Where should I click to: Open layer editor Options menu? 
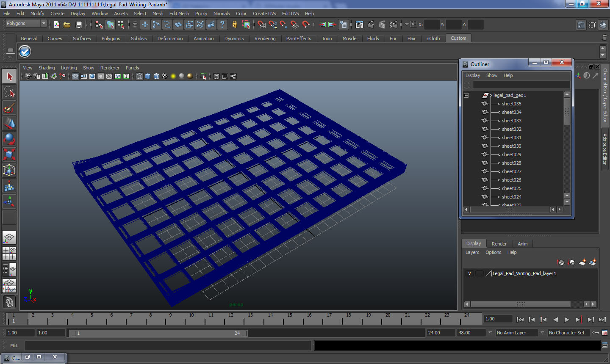493,252
